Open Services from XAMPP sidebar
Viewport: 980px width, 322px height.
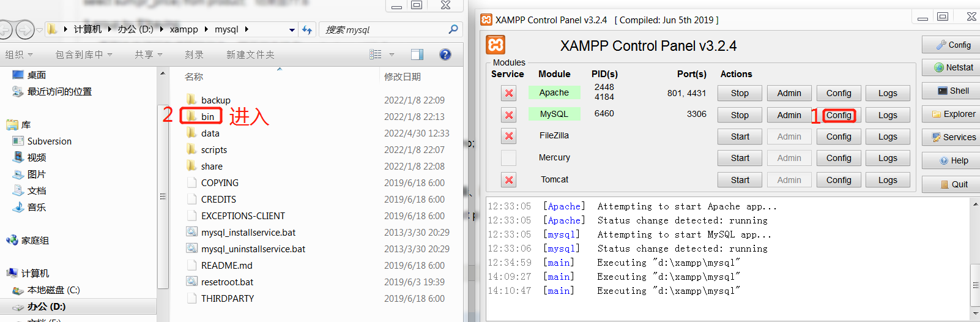coord(953,137)
